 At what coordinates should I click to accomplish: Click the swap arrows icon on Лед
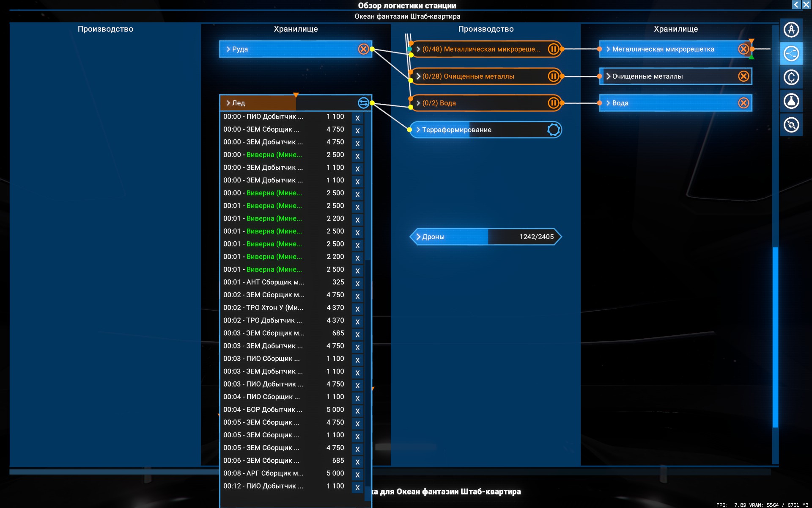(x=363, y=103)
